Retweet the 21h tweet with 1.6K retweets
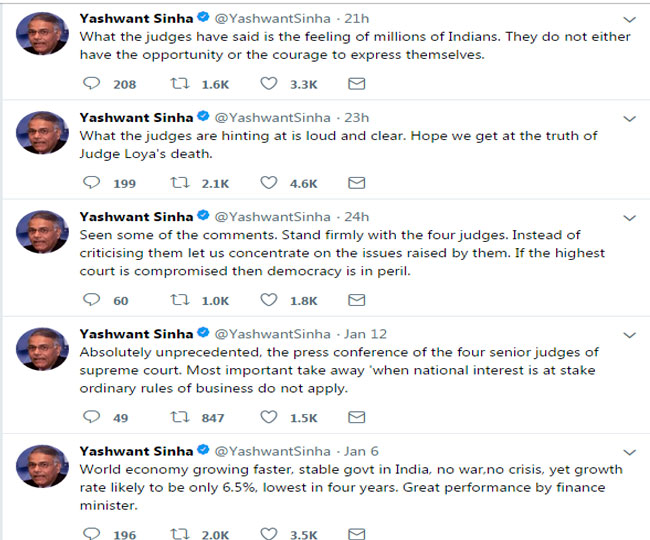 pyautogui.click(x=182, y=84)
